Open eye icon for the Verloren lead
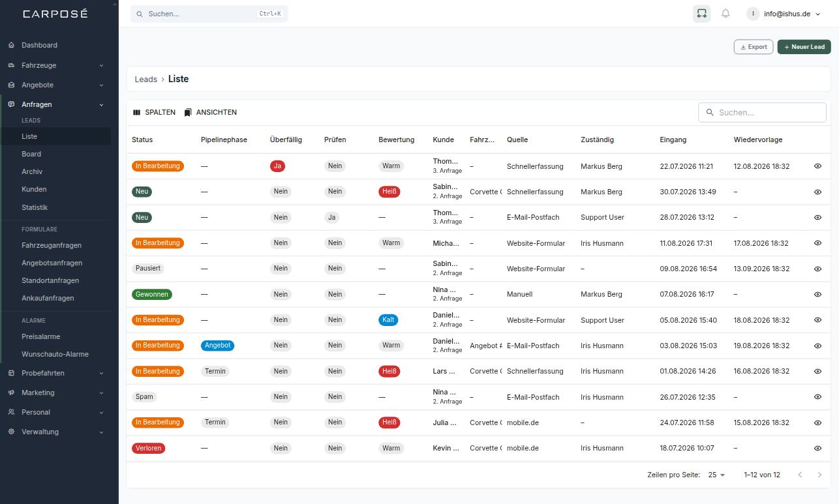The image size is (839, 504). [817, 448]
